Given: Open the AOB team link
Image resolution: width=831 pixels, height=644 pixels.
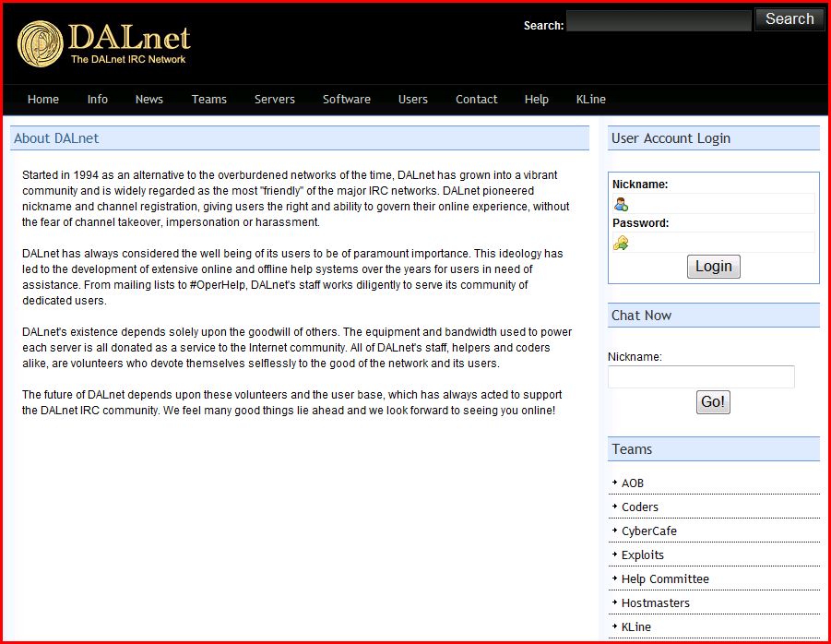Looking at the screenshot, I should (633, 483).
